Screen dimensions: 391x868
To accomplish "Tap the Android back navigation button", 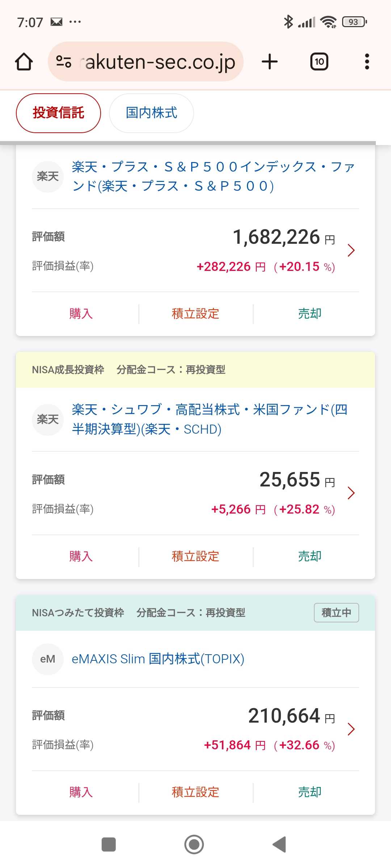I will pyautogui.click(x=279, y=844).
